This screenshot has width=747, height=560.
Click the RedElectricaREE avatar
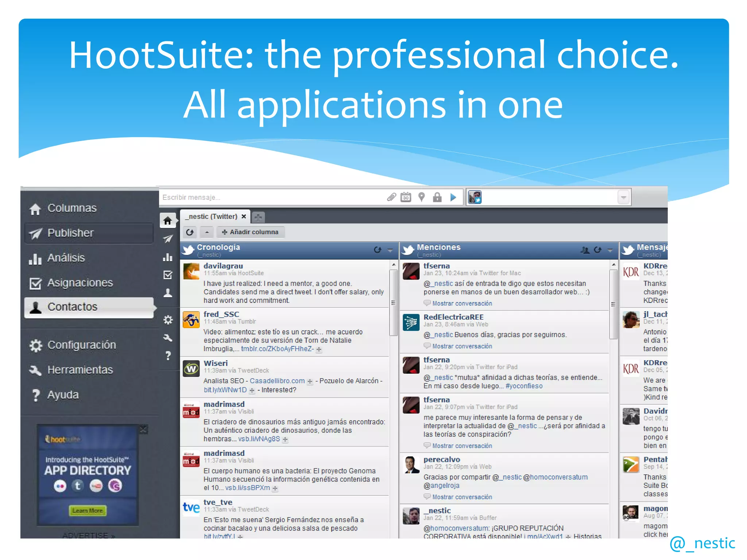coord(411,322)
